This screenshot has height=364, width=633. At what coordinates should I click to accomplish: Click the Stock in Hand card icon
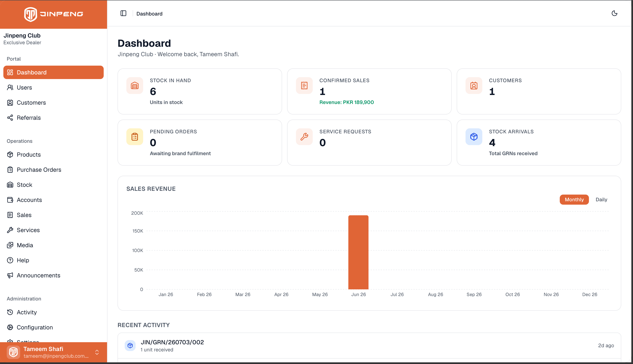(x=135, y=86)
